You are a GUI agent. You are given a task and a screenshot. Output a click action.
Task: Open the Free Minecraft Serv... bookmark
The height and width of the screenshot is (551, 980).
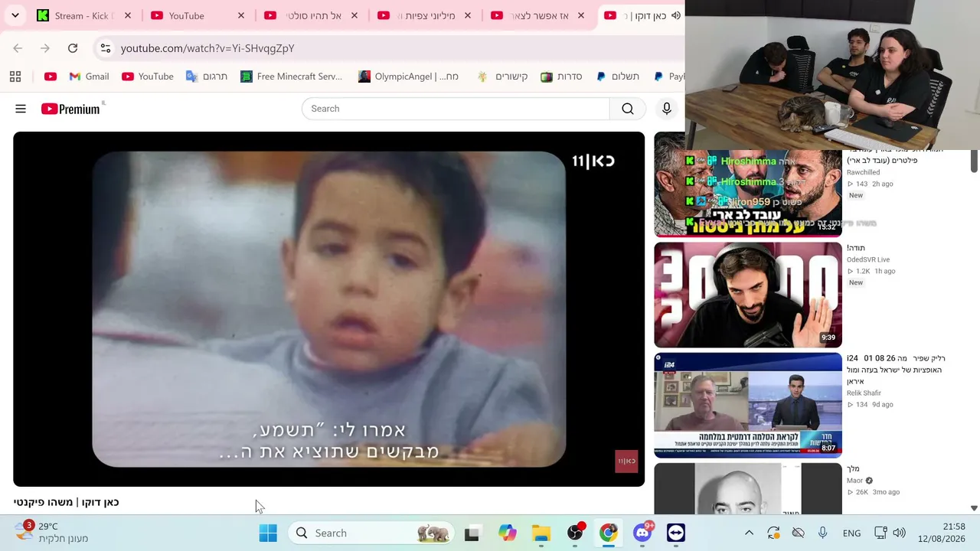tap(291, 77)
